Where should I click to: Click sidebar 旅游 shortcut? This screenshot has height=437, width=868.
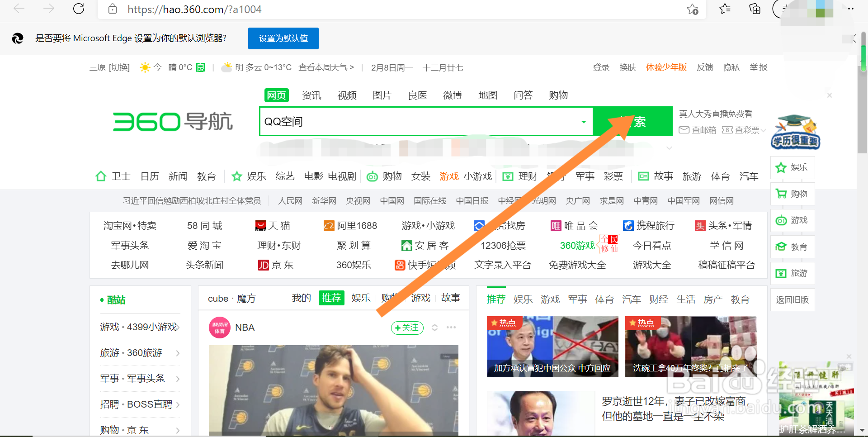[x=793, y=274]
